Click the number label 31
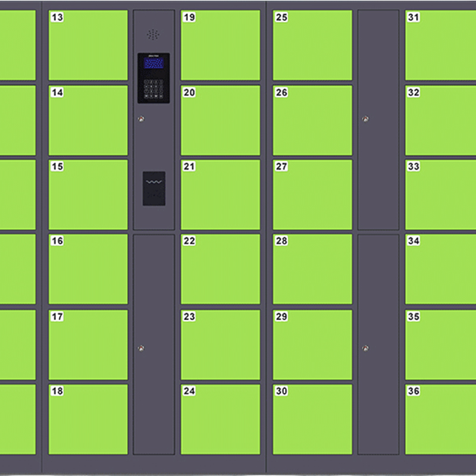The width and height of the screenshot is (476, 476). point(414,17)
